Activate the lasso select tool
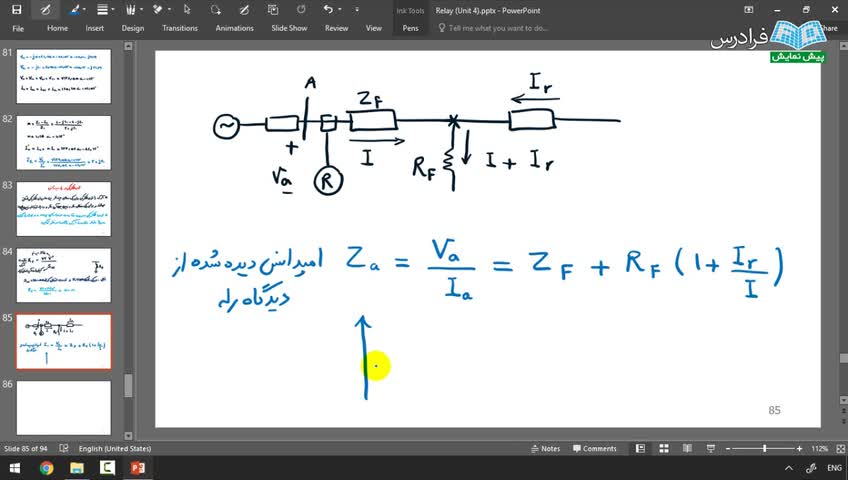848x480 pixels. pyautogui.click(x=216, y=10)
